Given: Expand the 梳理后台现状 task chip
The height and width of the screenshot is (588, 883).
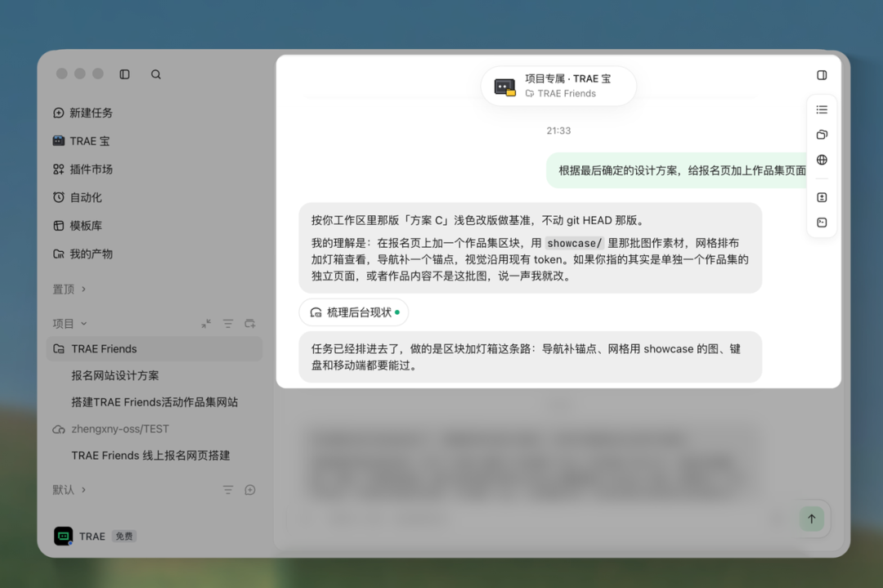Looking at the screenshot, I should pyautogui.click(x=354, y=312).
